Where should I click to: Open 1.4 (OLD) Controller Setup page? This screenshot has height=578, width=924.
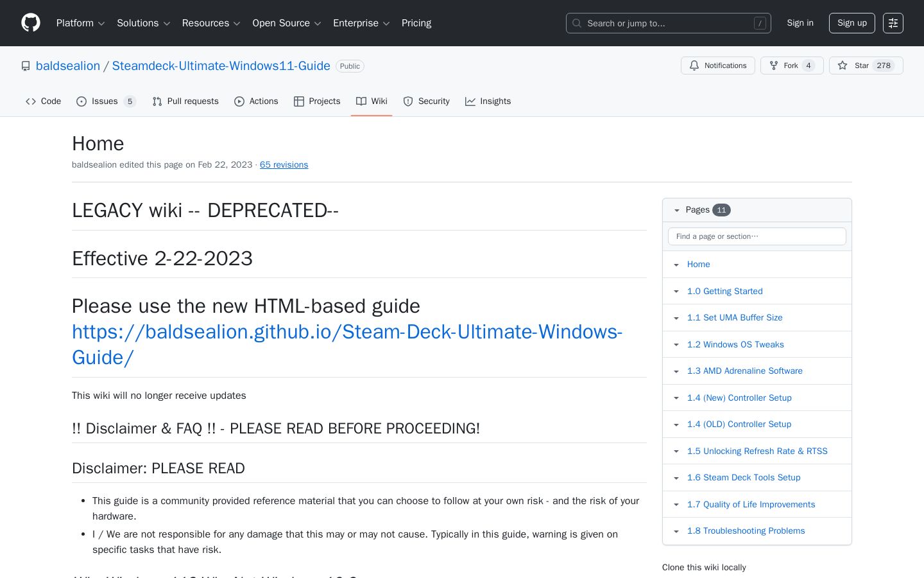pos(739,425)
